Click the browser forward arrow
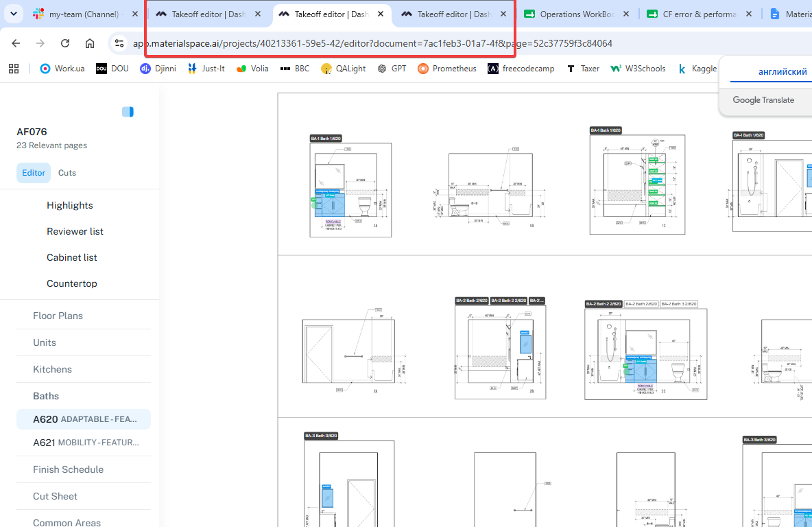Screen dimensions: 812x527 pyautogui.click(x=40, y=43)
